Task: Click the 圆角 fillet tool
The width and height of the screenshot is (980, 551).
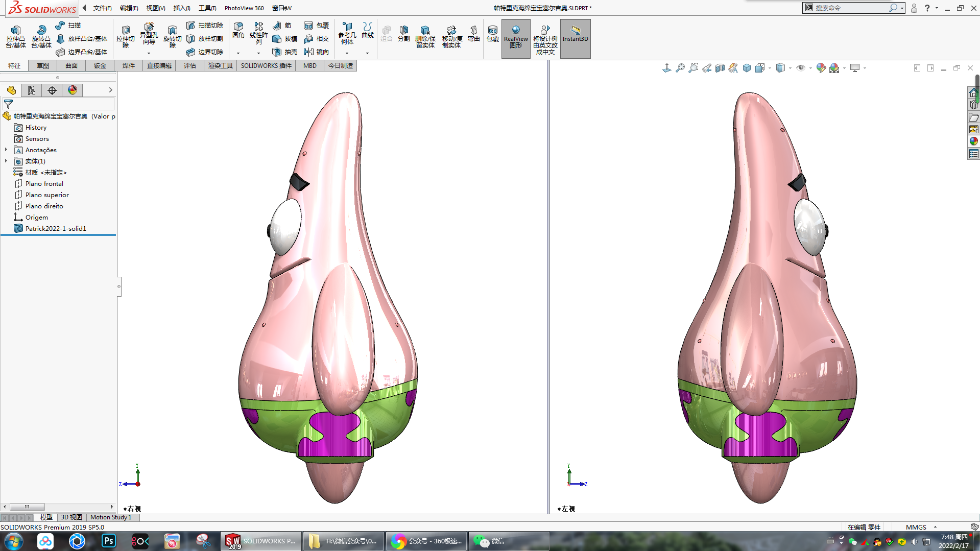Action: [238, 30]
